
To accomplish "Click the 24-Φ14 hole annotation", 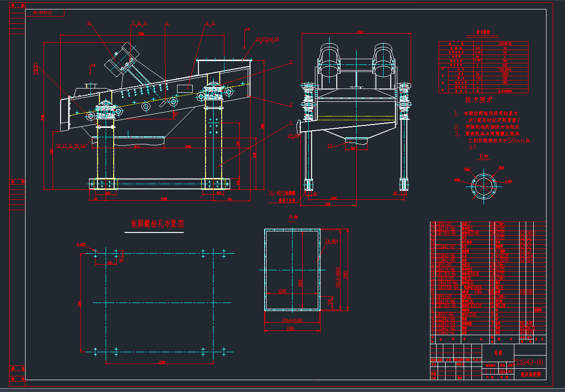I will (333, 241).
